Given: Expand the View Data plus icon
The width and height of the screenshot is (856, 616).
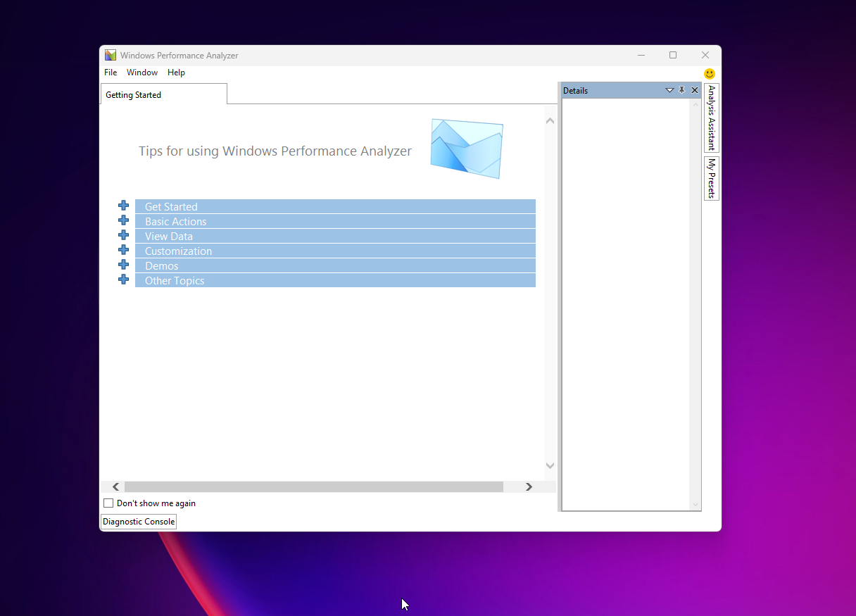Looking at the screenshot, I should pyautogui.click(x=124, y=235).
